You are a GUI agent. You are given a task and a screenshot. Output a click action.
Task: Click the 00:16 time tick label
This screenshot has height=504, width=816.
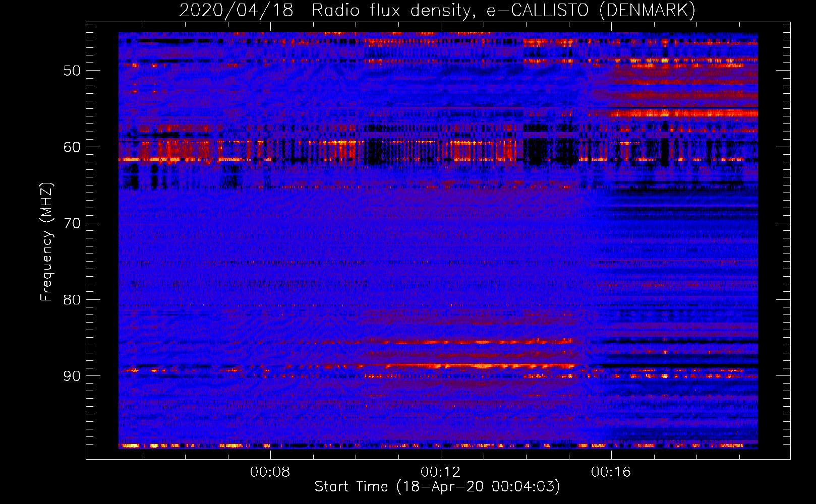pyautogui.click(x=611, y=472)
